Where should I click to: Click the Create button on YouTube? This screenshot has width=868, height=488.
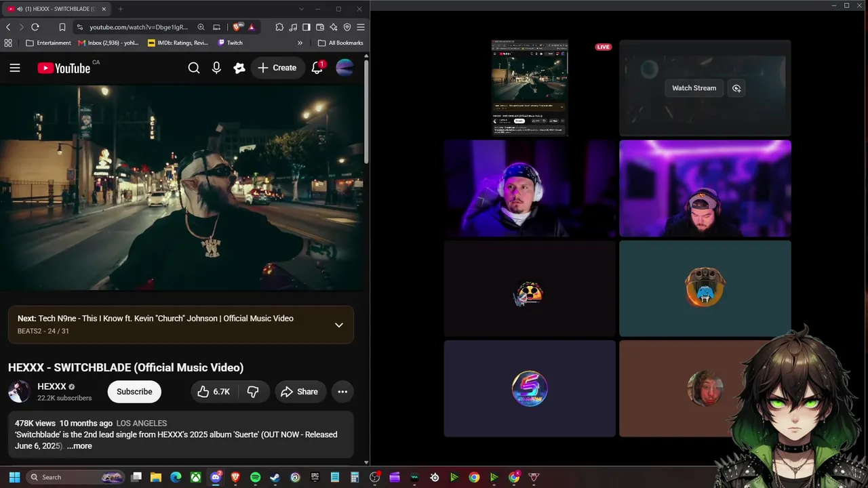[277, 68]
